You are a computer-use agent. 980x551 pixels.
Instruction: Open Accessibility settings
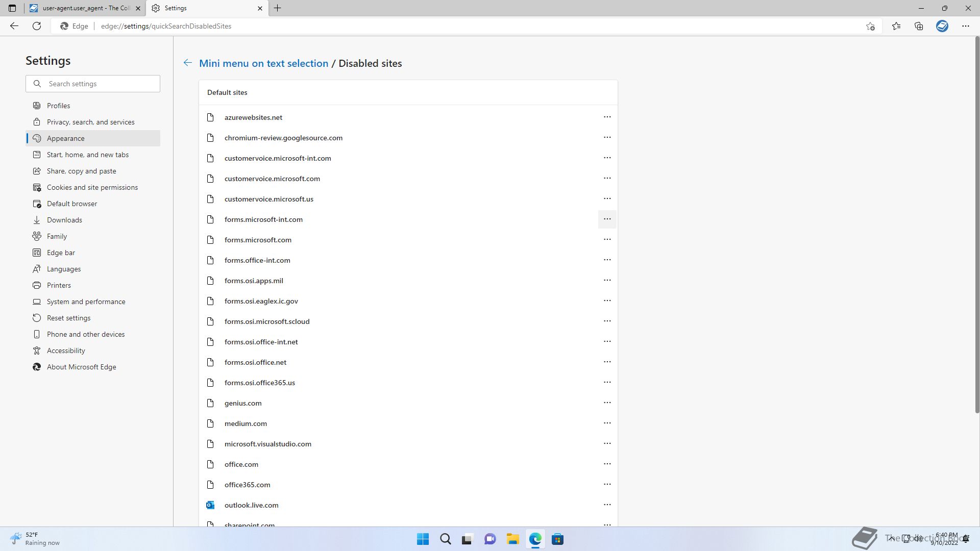pos(93,350)
